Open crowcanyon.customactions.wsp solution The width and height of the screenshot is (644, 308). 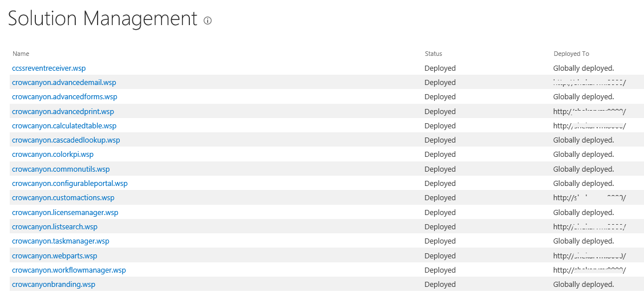pos(63,197)
